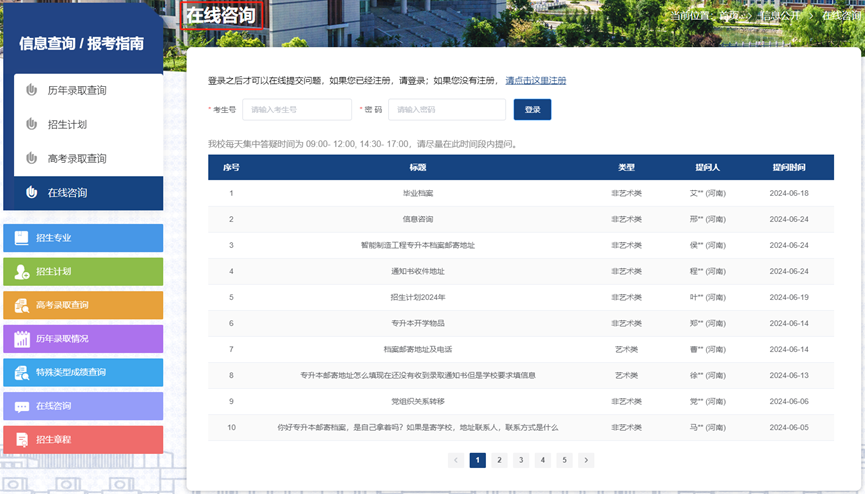Select 高考录取查询 in the white sidebar menu
Image resolution: width=865 pixels, height=494 pixels.
click(x=77, y=158)
